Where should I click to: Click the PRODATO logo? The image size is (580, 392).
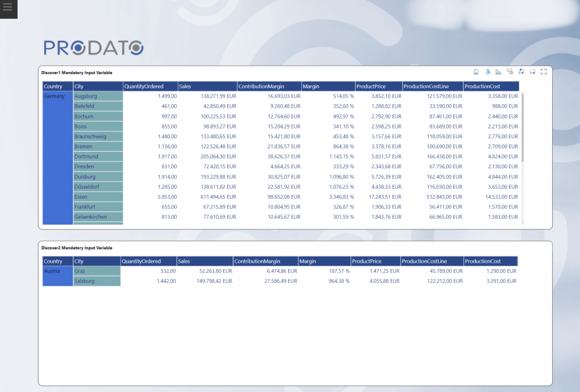click(94, 48)
